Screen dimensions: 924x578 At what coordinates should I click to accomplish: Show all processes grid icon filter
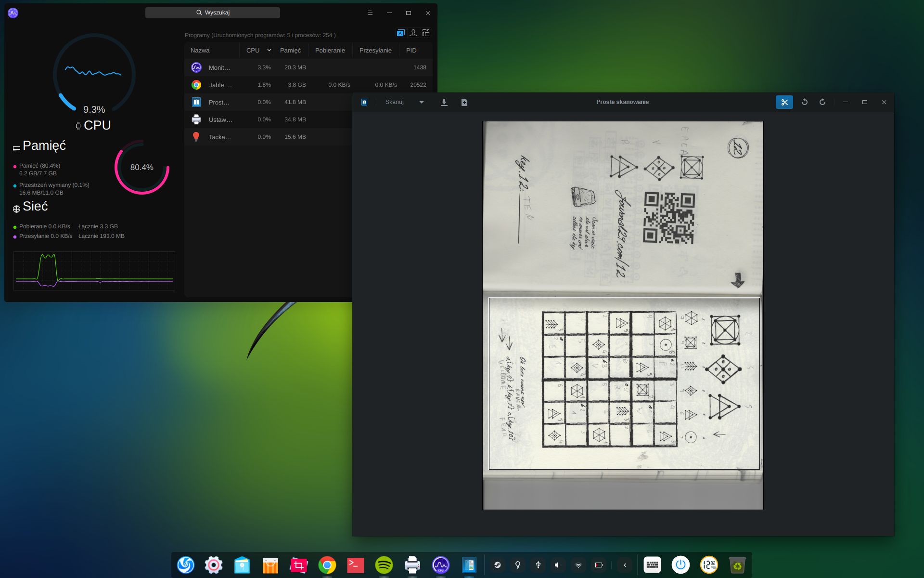tap(426, 33)
